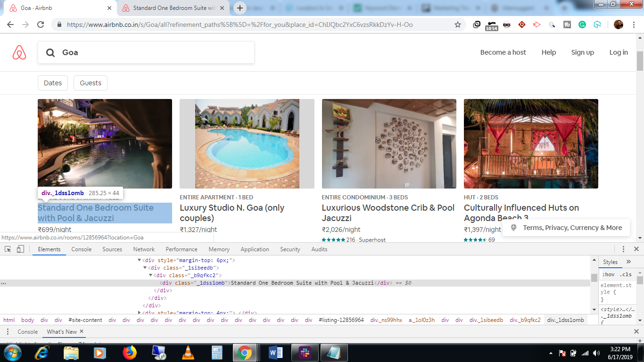Toggle the DevTools device toolbar

pos(20,249)
